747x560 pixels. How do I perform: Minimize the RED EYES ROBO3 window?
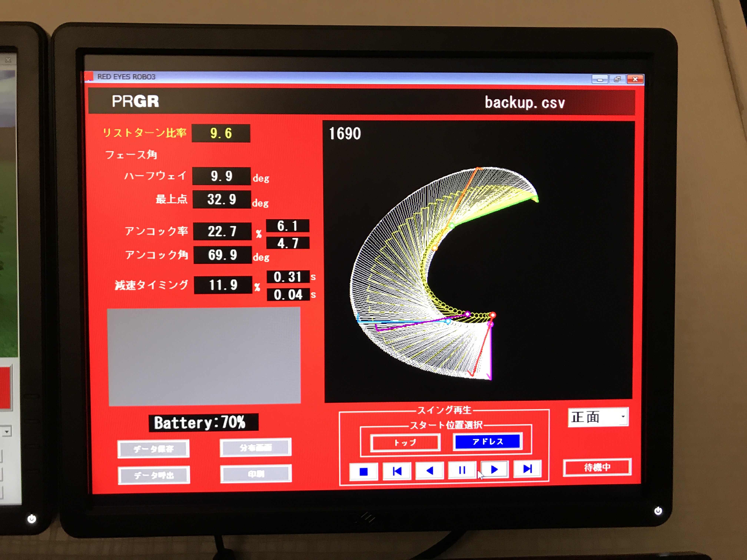tap(600, 80)
